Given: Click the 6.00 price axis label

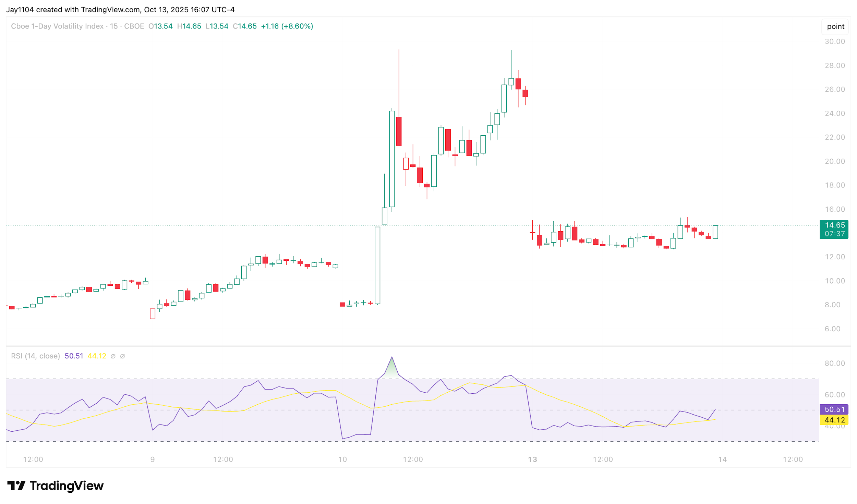Looking at the screenshot, I should 832,329.
